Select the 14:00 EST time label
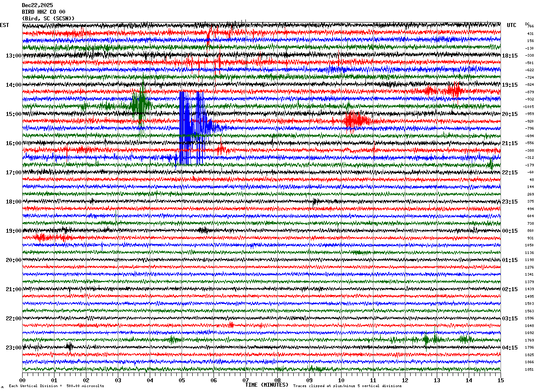536x392 pixels. [14, 85]
